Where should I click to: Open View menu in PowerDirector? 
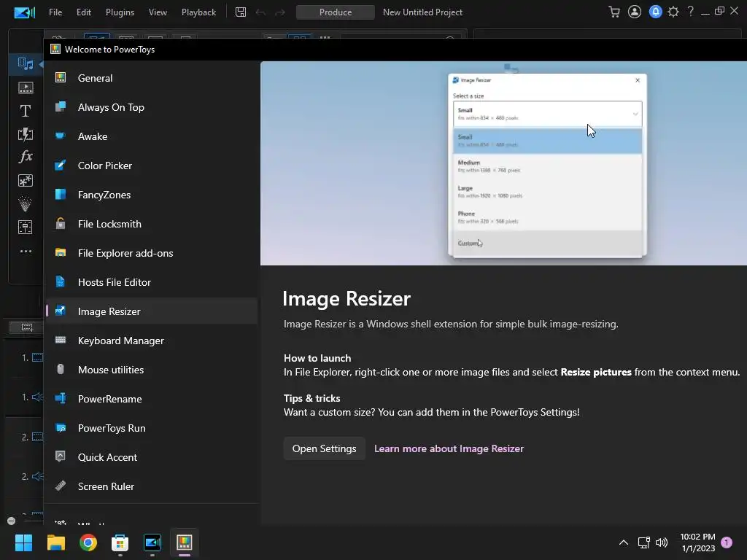(x=158, y=12)
